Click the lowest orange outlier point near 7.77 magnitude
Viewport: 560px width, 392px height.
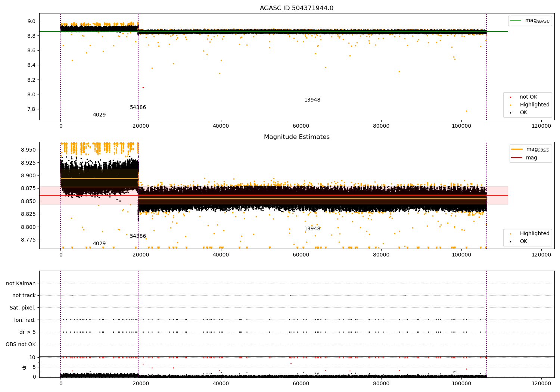466,111
